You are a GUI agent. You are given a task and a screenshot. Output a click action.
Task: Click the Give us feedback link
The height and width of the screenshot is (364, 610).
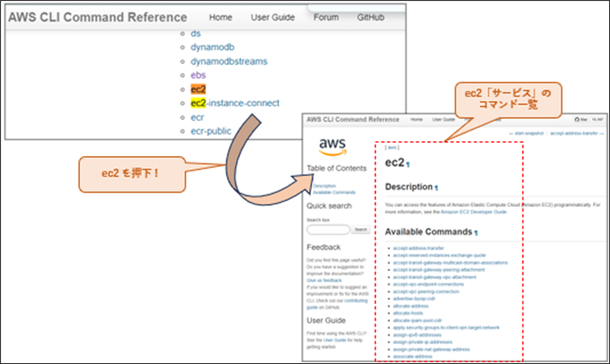click(324, 280)
